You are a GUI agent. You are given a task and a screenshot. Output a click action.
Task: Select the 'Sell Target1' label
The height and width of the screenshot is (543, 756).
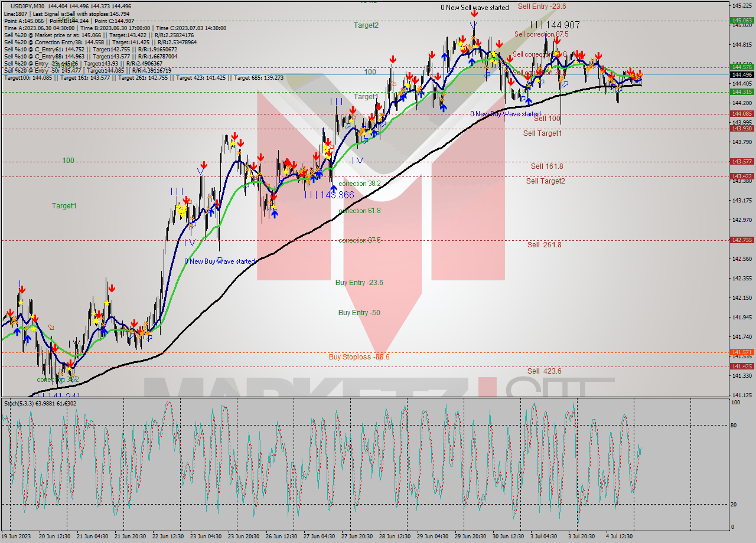click(x=542, y=133)
